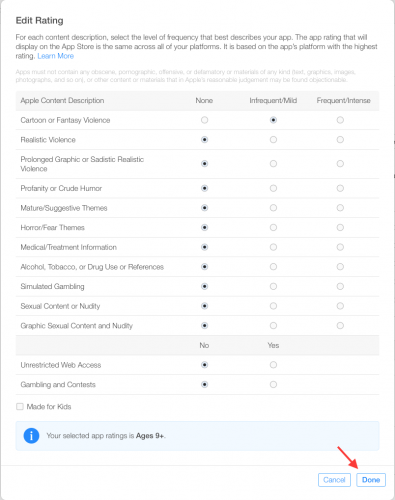This screenshot has height=500, width=395.
Task: Select Frequent/Intense for Cartoon or Fantasy Violence
Action: pos(340,120)
